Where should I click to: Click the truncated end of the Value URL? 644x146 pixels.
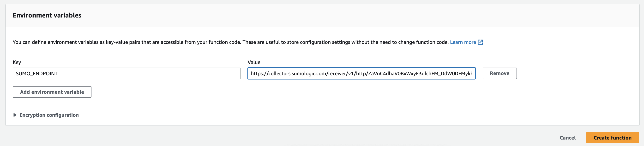coord(468,74)
